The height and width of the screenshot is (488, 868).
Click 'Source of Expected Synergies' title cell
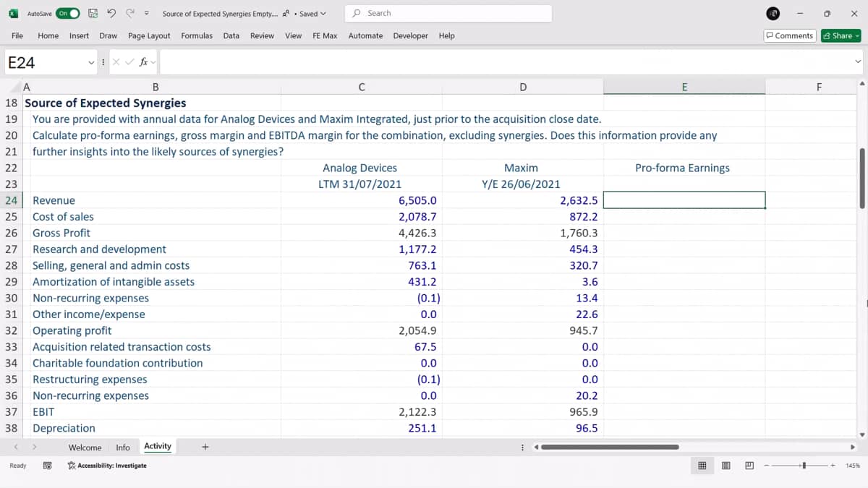[105, 103]
